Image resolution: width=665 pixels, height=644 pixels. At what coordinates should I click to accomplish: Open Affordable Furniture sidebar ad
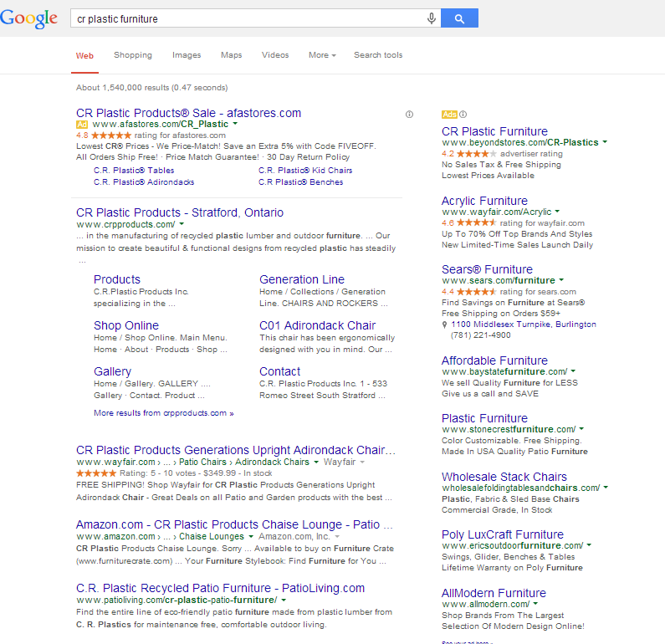(494, 360)
